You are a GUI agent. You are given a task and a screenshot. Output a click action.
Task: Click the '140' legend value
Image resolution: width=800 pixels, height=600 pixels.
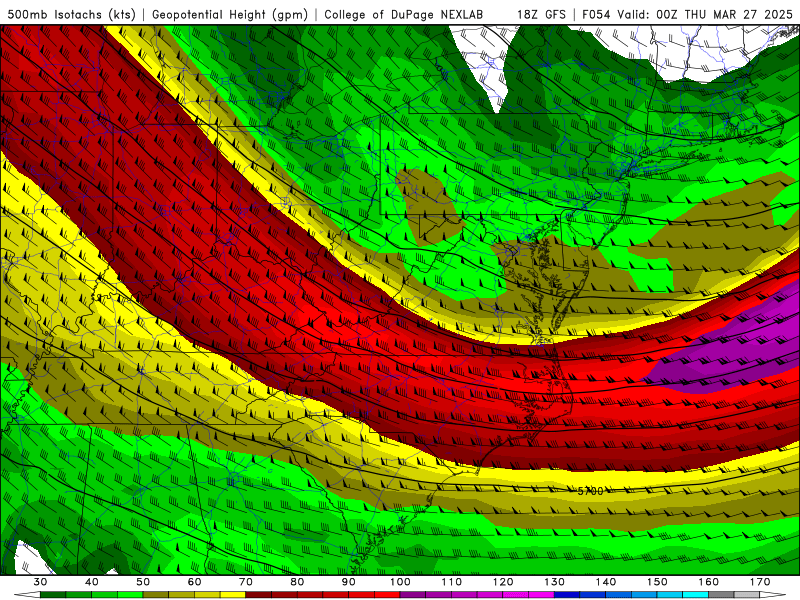[x=606, y=582]
